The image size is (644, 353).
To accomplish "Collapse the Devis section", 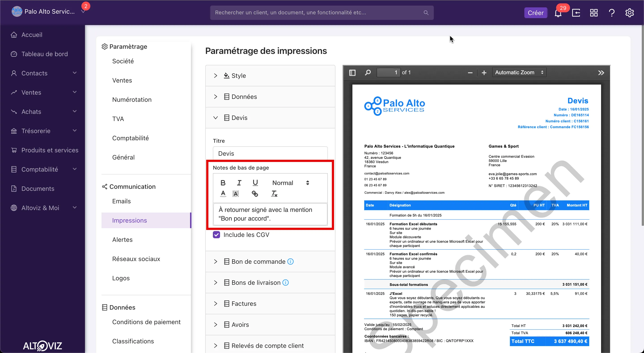I will (270, 118).
